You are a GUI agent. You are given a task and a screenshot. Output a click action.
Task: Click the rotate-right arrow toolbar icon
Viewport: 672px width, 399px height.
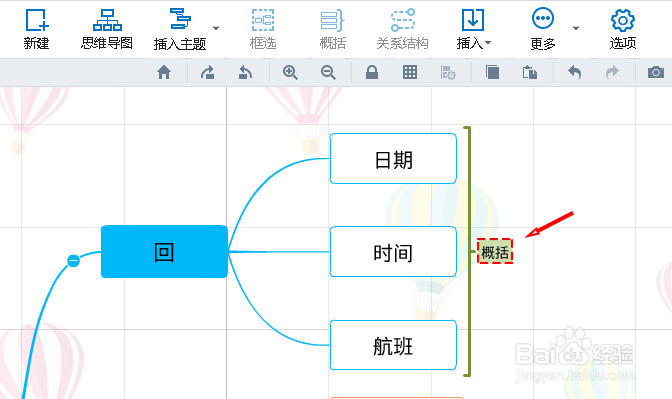tap(208, 72)
